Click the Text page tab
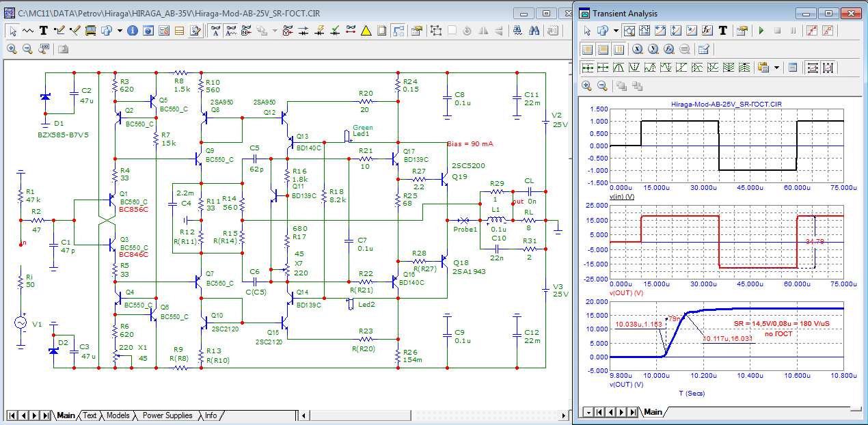 pyautogui.click(x=90, y=415)
